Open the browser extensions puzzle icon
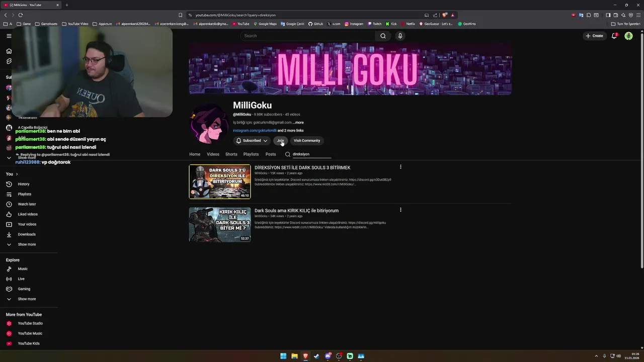 pos(589,15)
